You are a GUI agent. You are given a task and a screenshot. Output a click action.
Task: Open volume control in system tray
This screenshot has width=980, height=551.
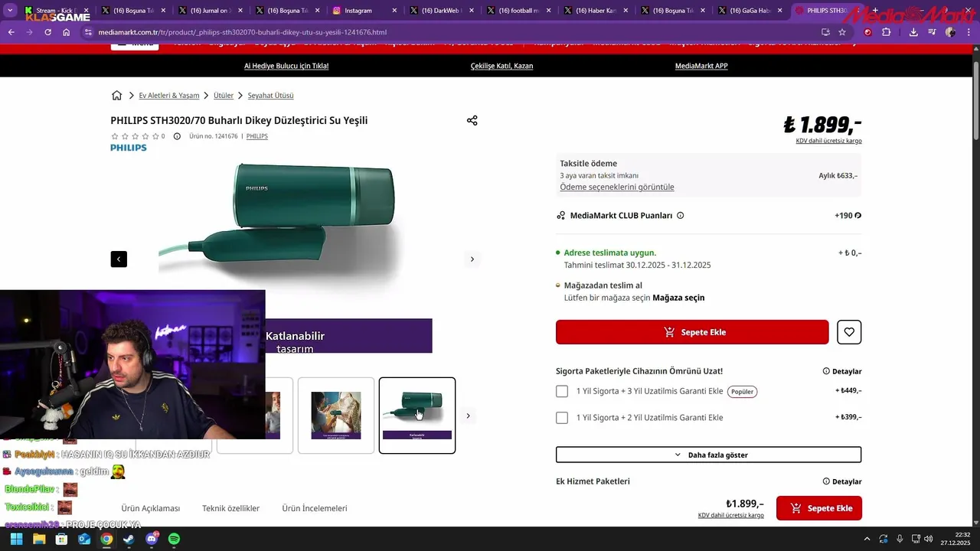[929, 539]
